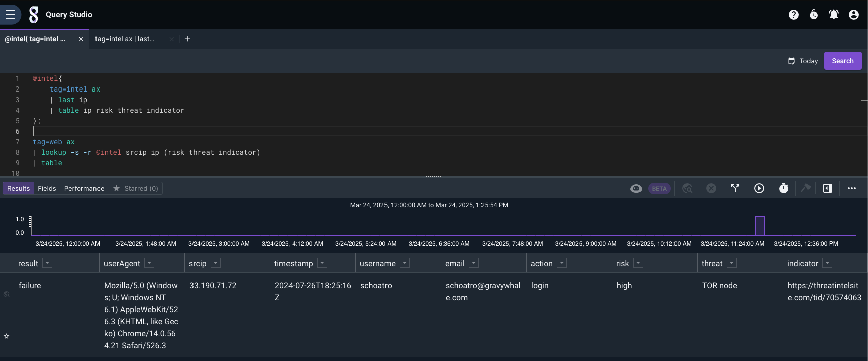Click the globe search icon
Image resolution: width=868 pixels, height=361 pixels.
click(687, 188)
